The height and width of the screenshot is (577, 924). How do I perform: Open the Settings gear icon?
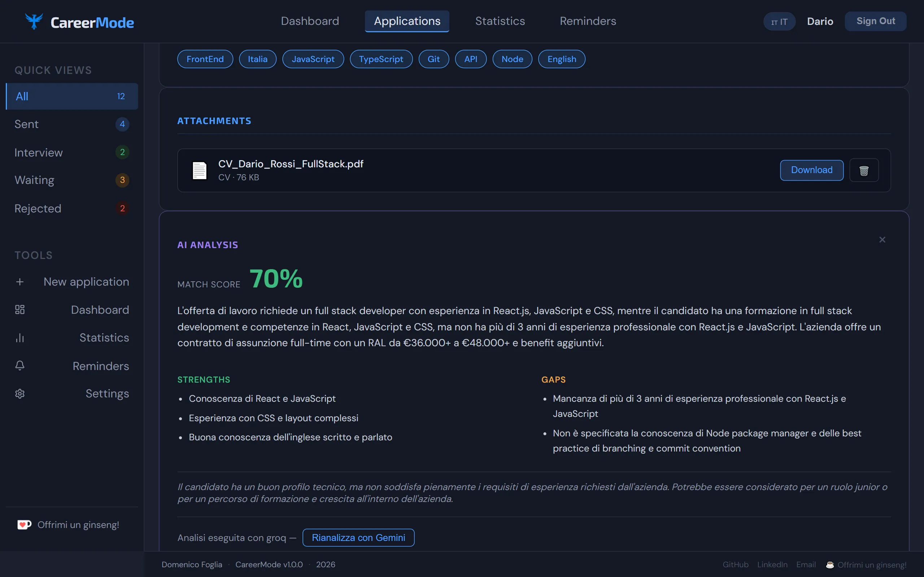pos(20,393)
